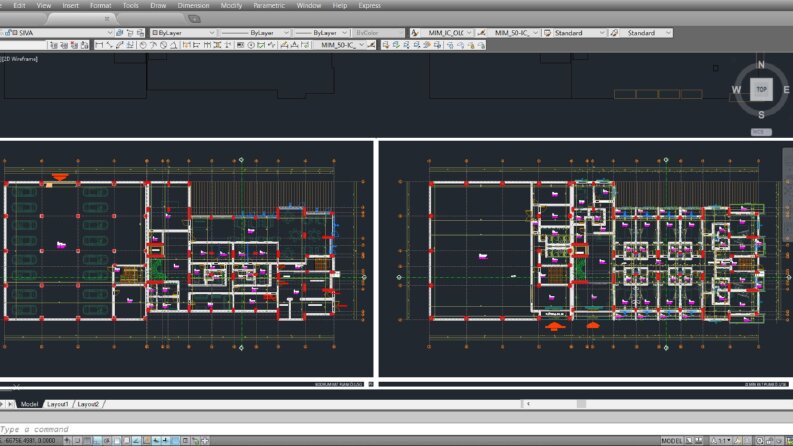Select the Diameter Dimension tool

coord(164,45)
